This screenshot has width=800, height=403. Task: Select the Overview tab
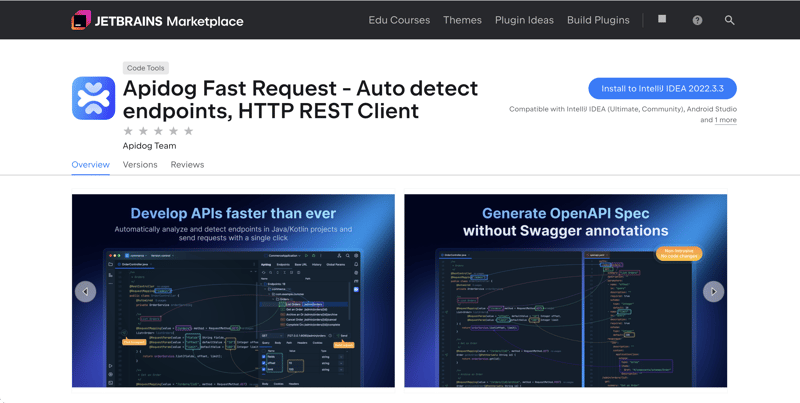click(90, 165)
